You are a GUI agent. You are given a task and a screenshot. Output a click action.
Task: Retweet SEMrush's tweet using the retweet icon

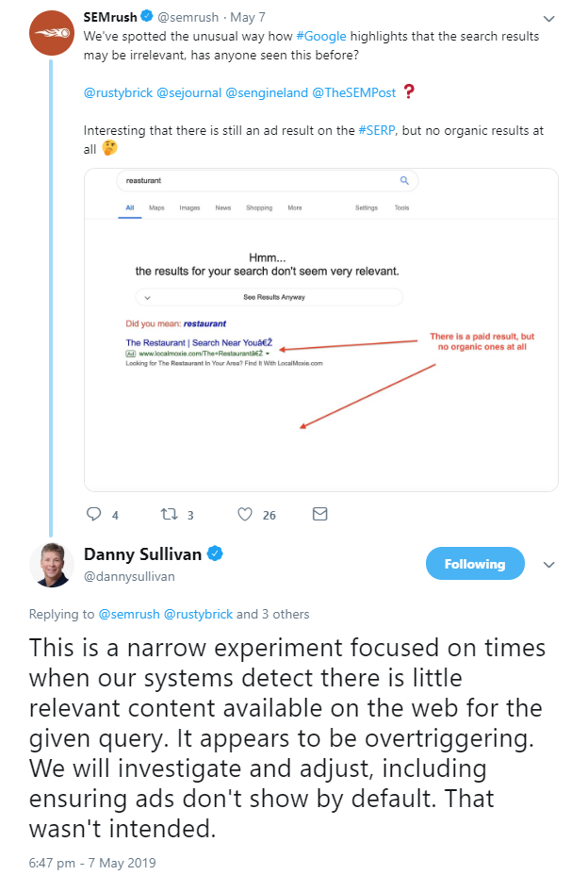tap(168, 514)
